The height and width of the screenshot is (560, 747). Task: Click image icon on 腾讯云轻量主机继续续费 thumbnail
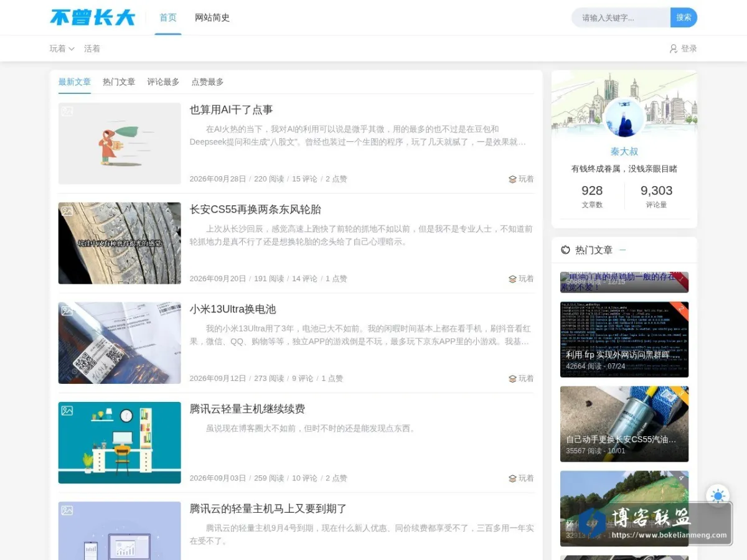(67, 411)
